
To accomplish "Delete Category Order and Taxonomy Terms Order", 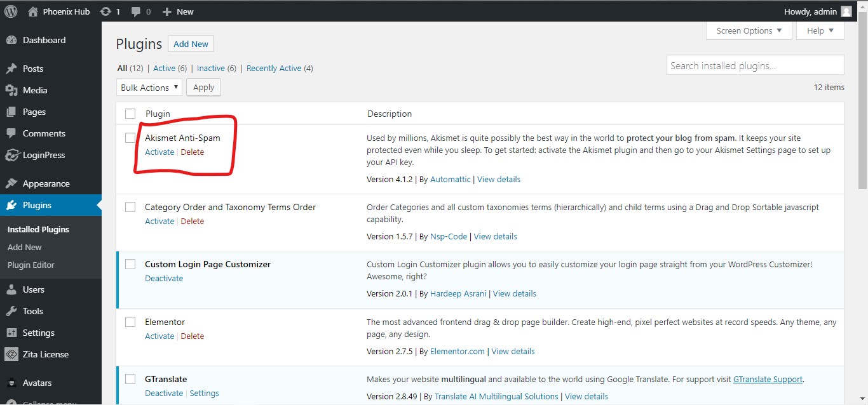I will click(193, 221).
